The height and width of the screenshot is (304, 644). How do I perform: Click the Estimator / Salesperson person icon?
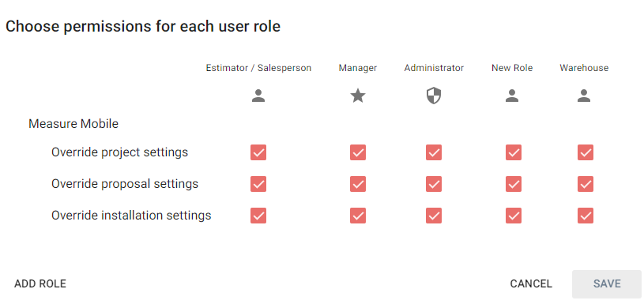coord(258,96)
